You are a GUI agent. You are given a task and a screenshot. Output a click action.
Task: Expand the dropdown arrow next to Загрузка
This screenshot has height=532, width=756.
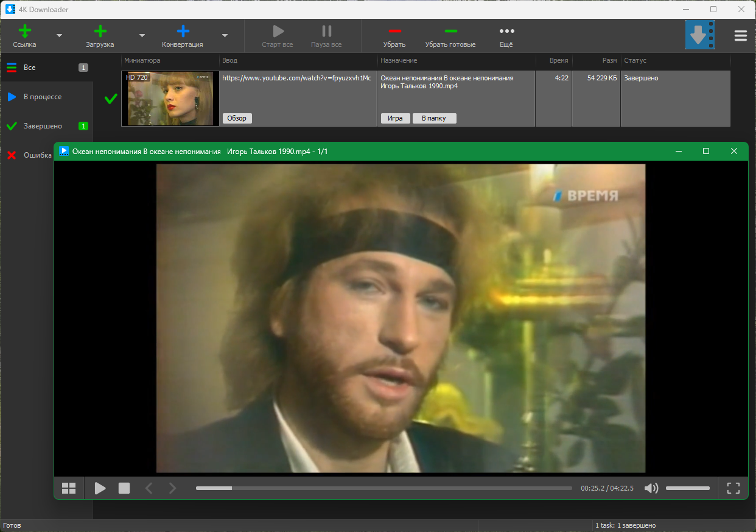(x=142, y=35)
